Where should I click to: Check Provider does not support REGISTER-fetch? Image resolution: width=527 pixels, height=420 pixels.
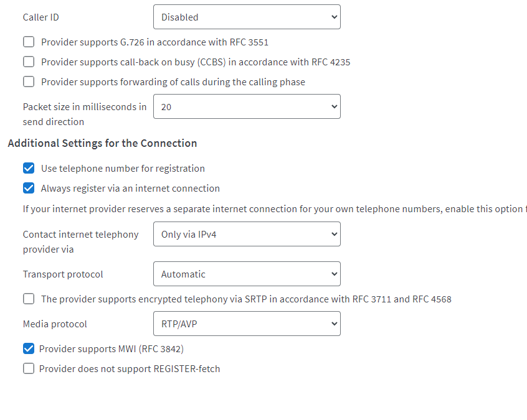[29, 369]
